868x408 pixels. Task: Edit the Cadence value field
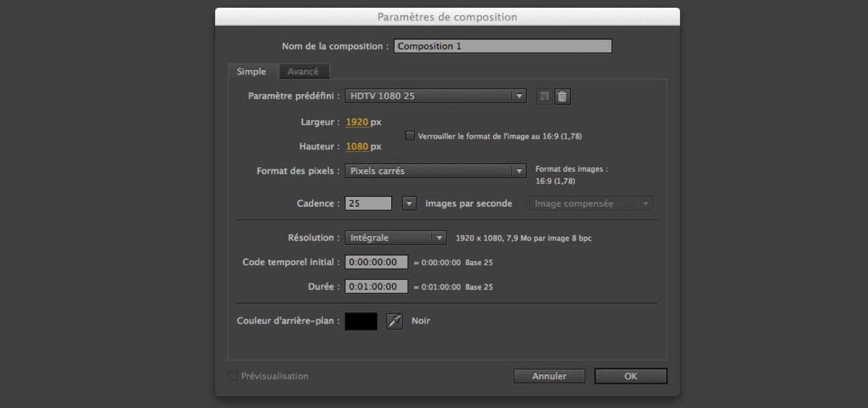[x=368, y=203]
